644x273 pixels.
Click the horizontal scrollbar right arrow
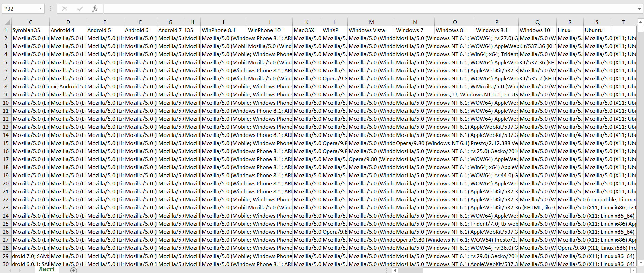click(633, 270)
